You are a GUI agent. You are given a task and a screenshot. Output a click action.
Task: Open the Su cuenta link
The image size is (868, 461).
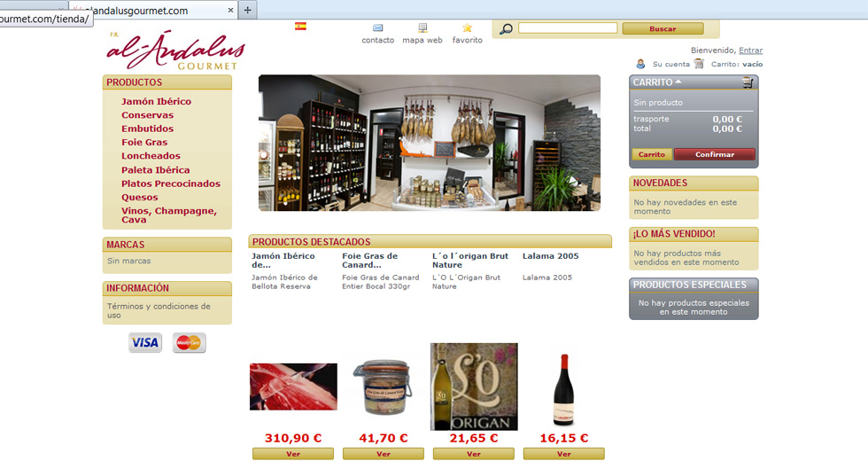pos(671,64)
